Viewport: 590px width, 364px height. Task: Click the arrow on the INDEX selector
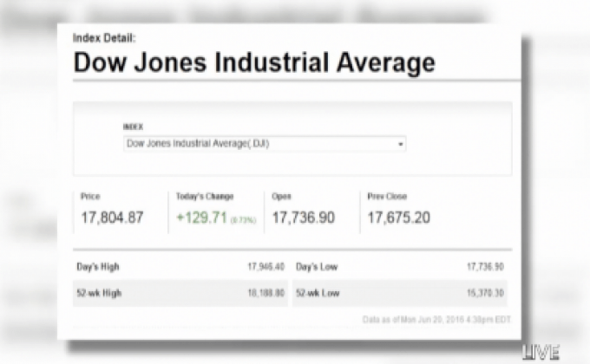click(401, 145)
